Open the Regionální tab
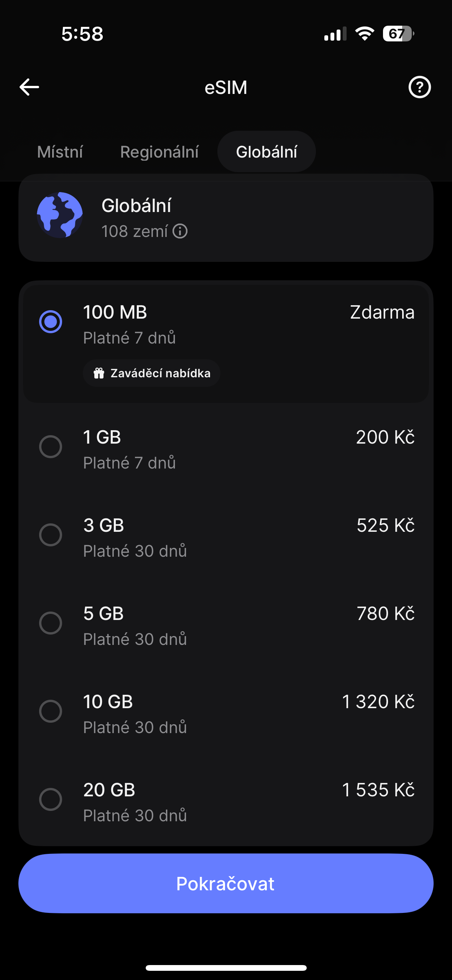 (x=159, y=152)
